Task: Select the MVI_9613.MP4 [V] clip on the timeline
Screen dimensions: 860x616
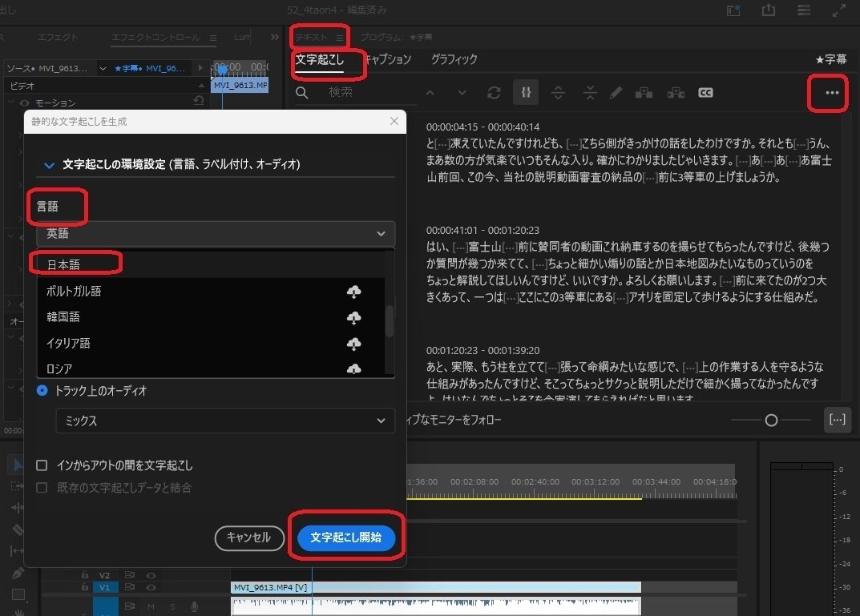Action: click(x=436, y=587)
